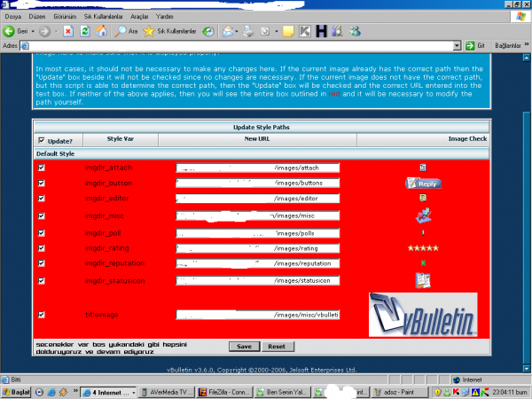Image resolution: width=532 pixels, height=399 pixels.
Task: Switch to adsız - Paint taskbar window
Action: tap(399, 392)
